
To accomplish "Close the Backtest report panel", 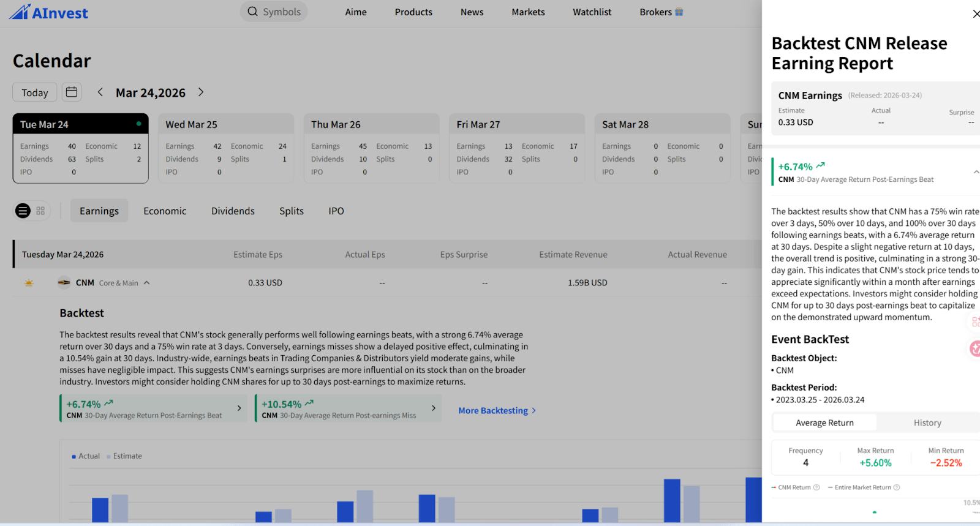I will click(x=976, y=14).
